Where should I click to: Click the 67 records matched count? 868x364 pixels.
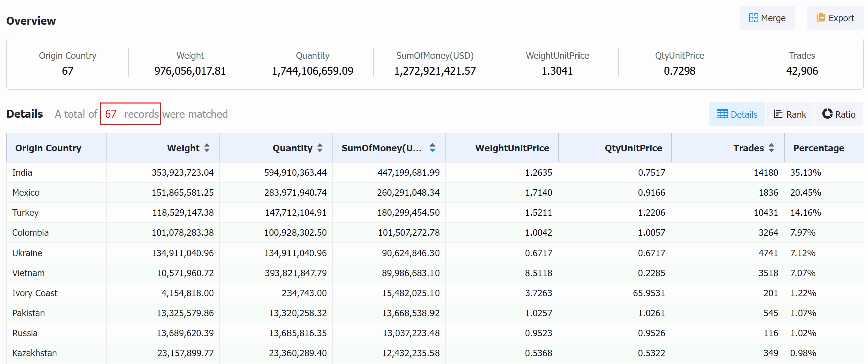click(130, 114)
